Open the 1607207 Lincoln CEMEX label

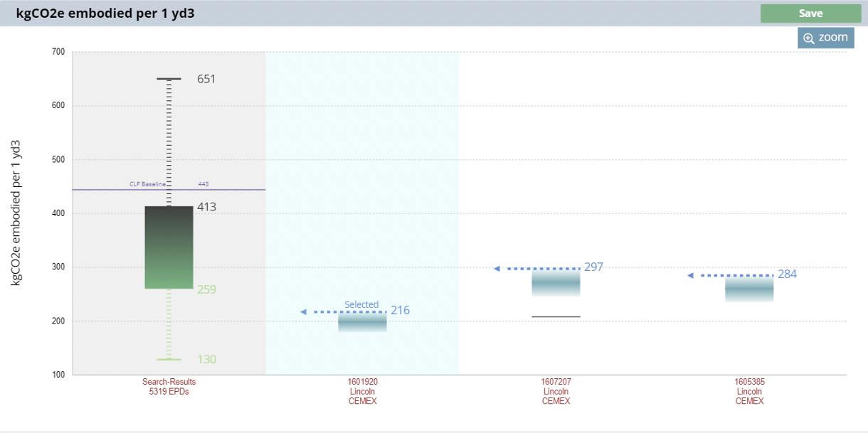(556, 391)
